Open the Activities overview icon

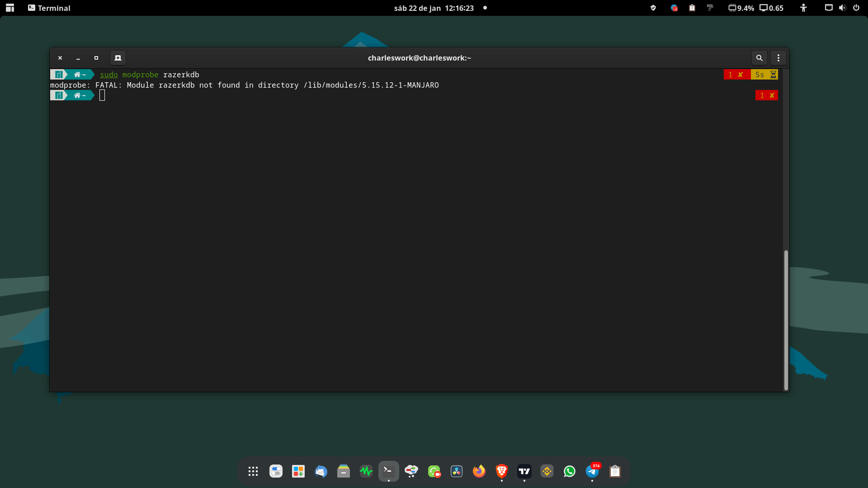point(10,8)
